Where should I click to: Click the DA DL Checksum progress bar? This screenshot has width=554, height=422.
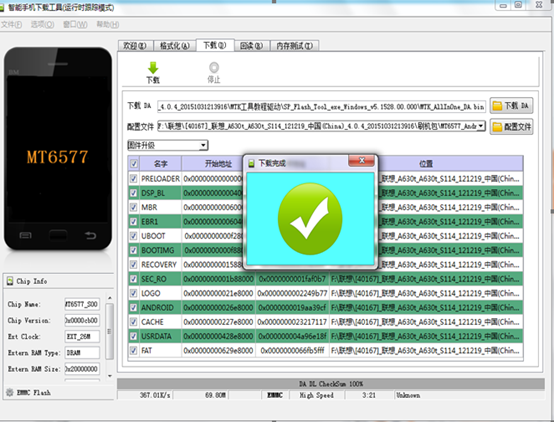tap(331, 383)
